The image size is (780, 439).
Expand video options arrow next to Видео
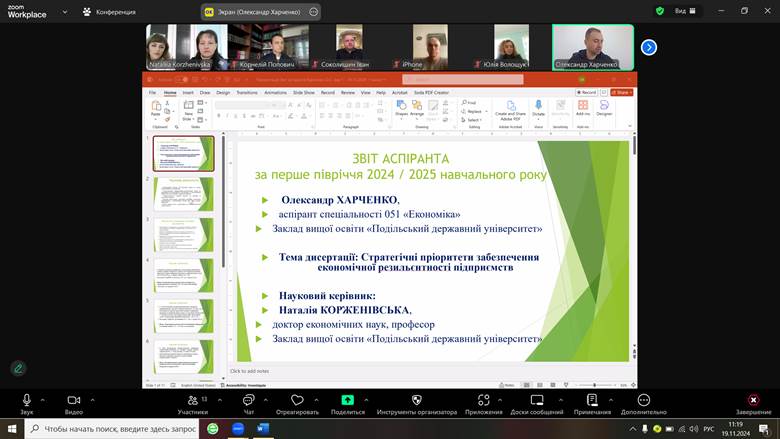click(x=93, y=398)
